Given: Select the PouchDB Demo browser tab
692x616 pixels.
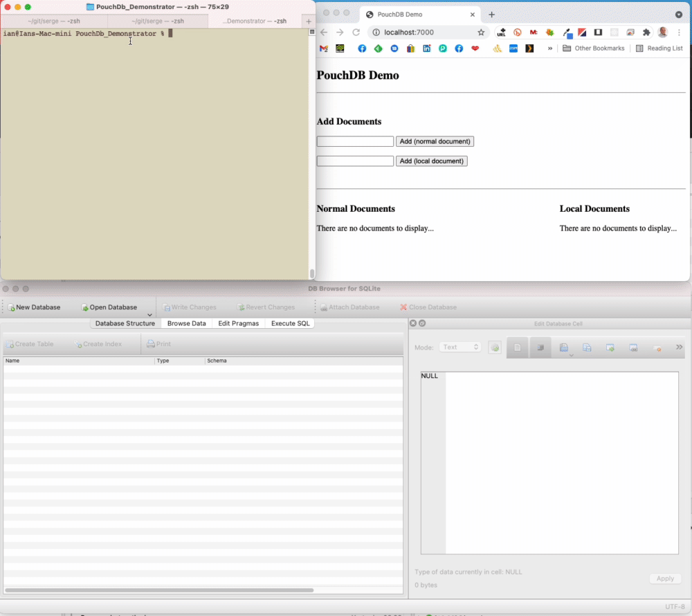Looking at the screenshot, I should pyautogui.click(x=420, y=15).
